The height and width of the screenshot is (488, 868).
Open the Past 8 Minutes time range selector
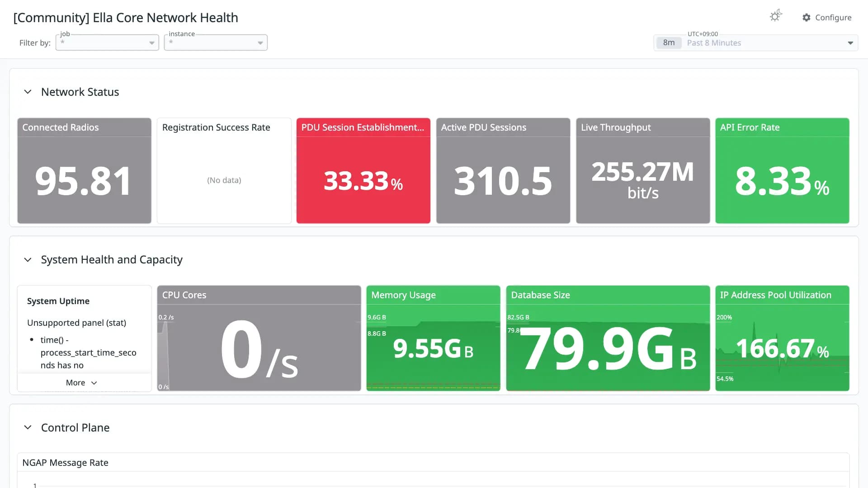coord(756,43)
